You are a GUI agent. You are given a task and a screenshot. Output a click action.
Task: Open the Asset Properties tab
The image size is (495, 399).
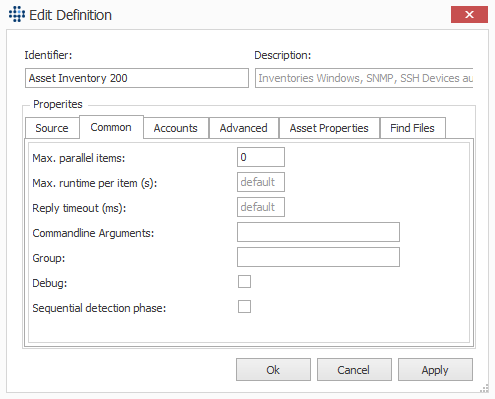pos(329,128)
